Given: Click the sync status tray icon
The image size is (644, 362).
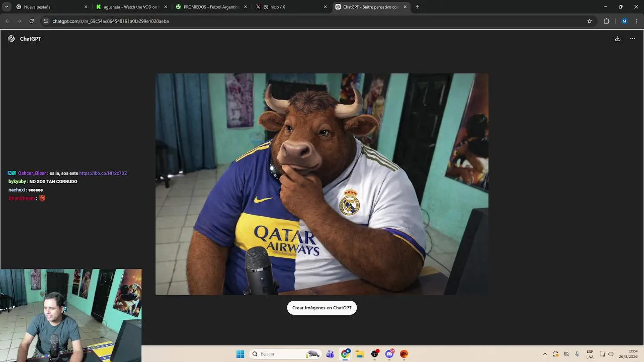Looking at the screenshot, I should tap(556, 354).
